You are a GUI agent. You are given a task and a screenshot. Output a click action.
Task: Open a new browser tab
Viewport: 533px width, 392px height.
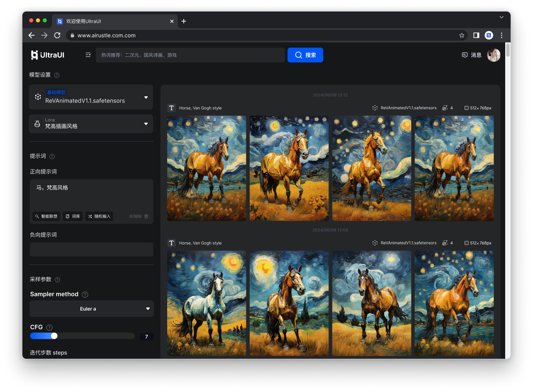(184, 21)
